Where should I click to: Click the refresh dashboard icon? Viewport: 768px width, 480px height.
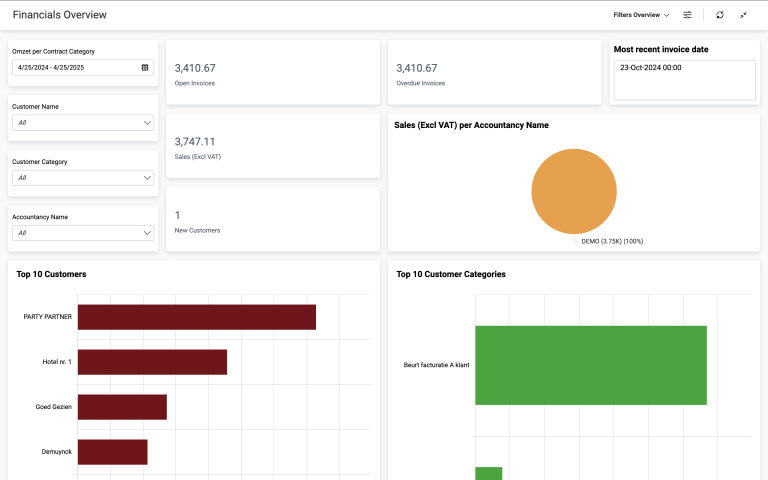(x=720, y=15)
